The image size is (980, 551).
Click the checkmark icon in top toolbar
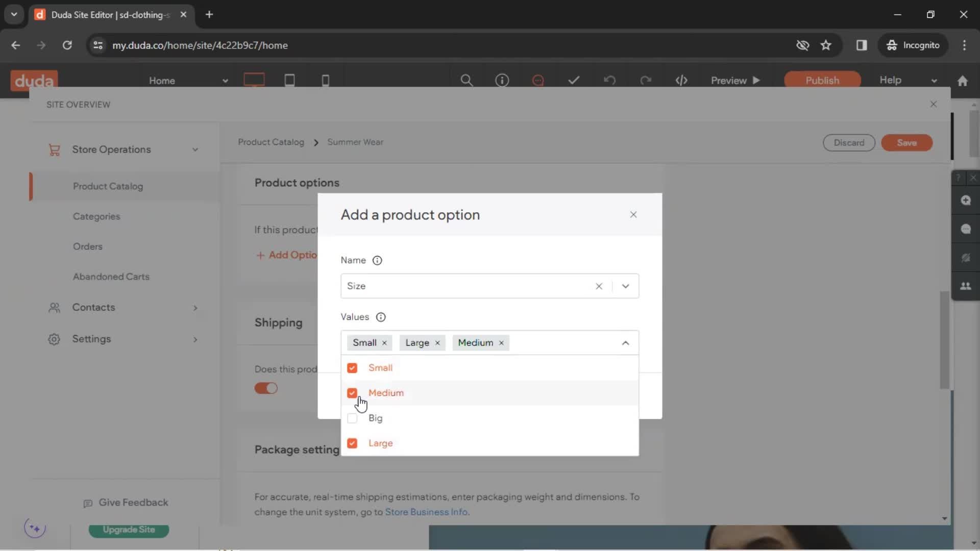pos(574,80)
